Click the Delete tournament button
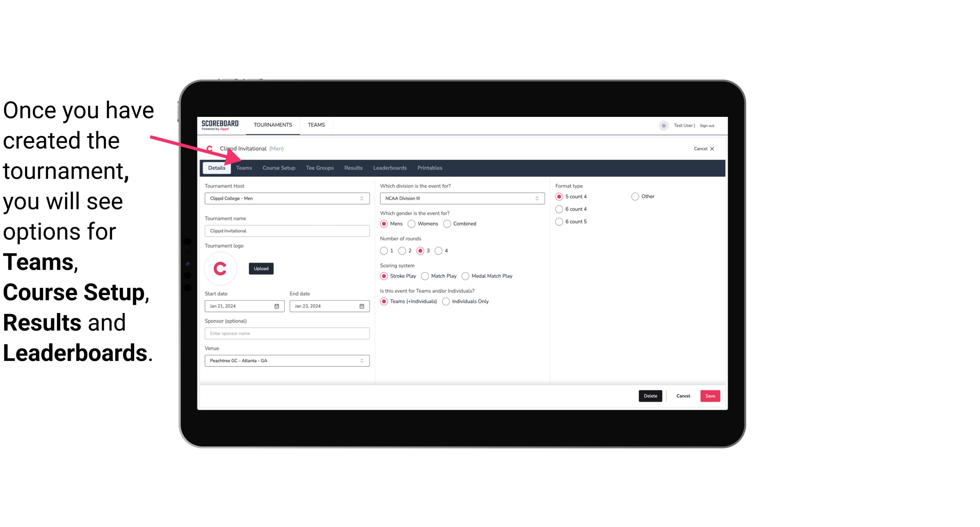 (650, 396)
